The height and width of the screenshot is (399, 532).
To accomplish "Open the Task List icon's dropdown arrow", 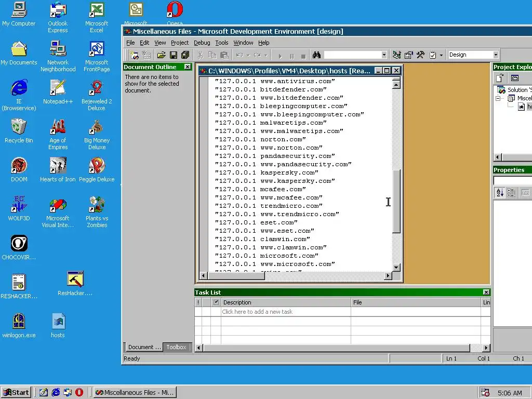I will [441, 55].
